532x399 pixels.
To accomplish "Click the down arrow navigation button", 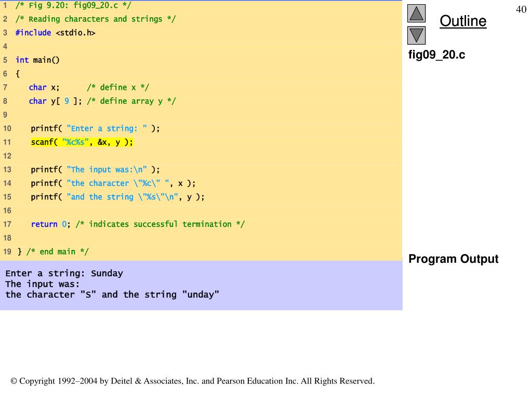I will (x=416, y=35).
